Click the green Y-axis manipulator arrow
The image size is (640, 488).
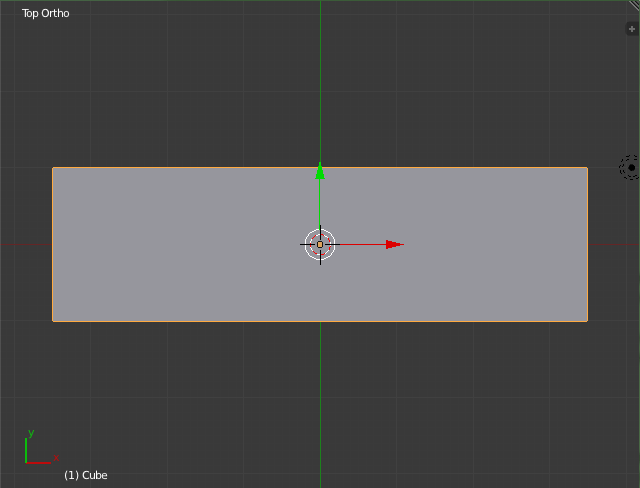tap(320, 171)
